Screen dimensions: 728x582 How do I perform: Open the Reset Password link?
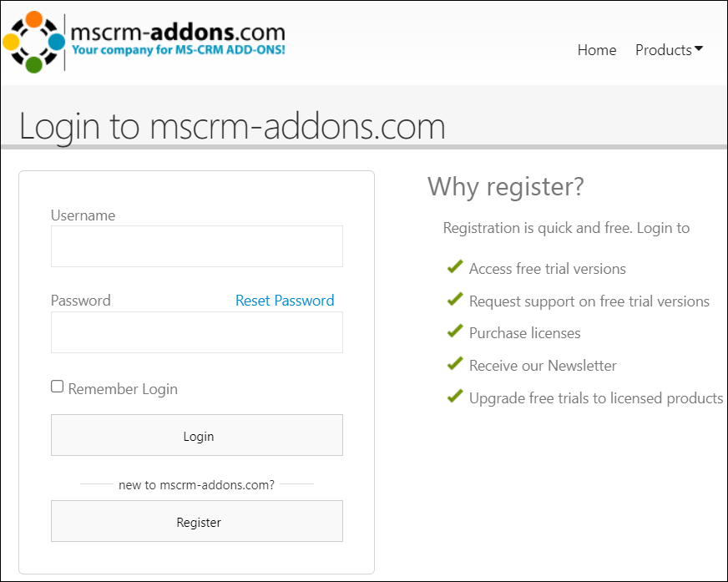point(285,301)
